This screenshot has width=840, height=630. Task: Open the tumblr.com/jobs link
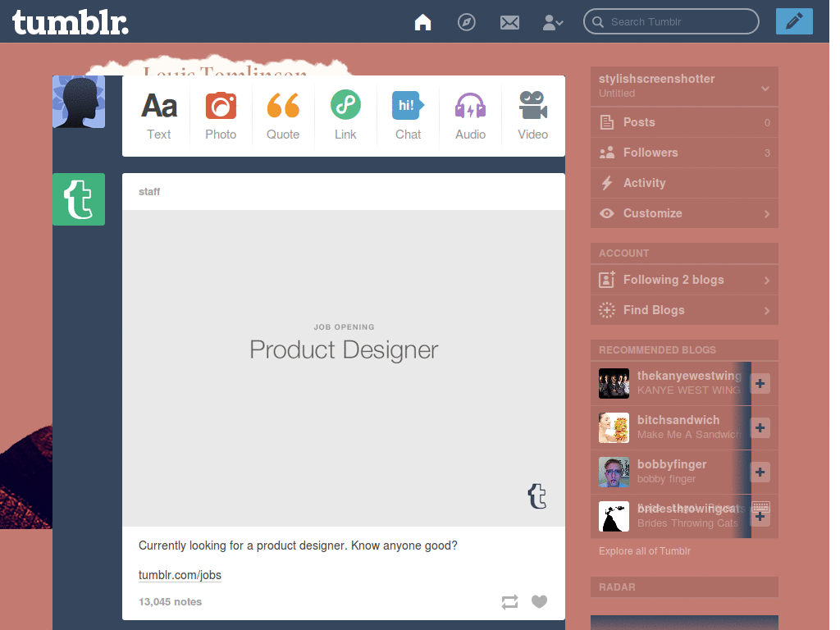pyautogui.click(x=180, y=575)
